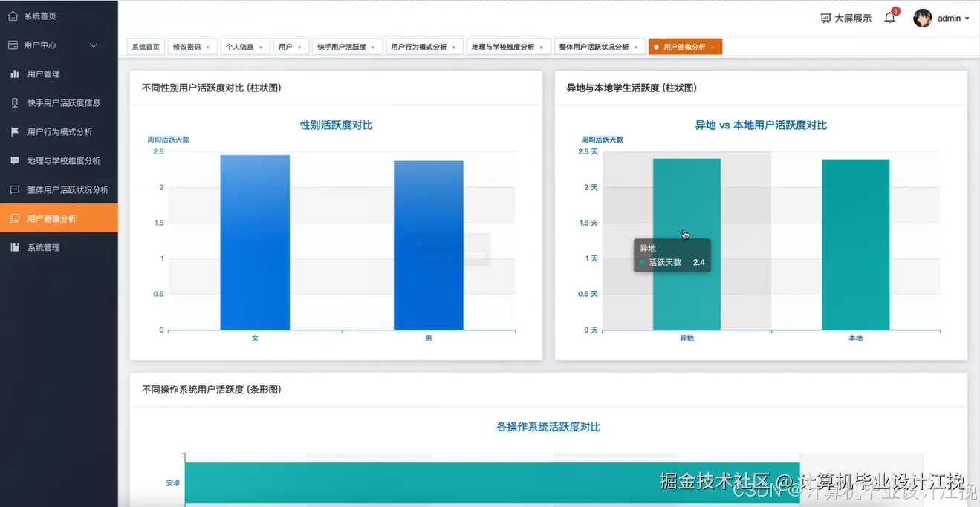Click the 大屏展示 button text
This screenshot has width=980, height=507.
point(853,19)
